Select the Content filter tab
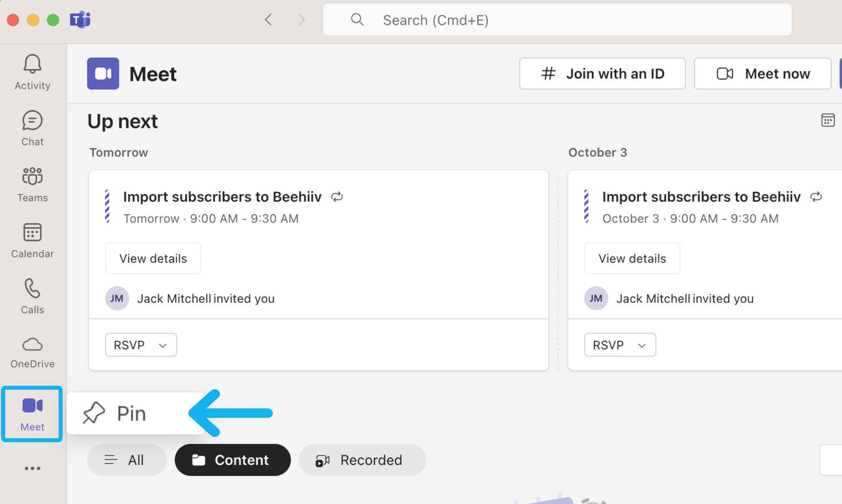This screenshot has height=504, width=842. click(233, 460)
